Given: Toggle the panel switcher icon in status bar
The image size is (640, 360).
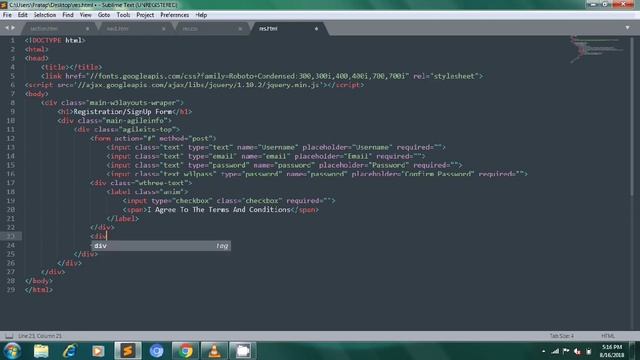Looking at the screenshot, I should (9, 336).
